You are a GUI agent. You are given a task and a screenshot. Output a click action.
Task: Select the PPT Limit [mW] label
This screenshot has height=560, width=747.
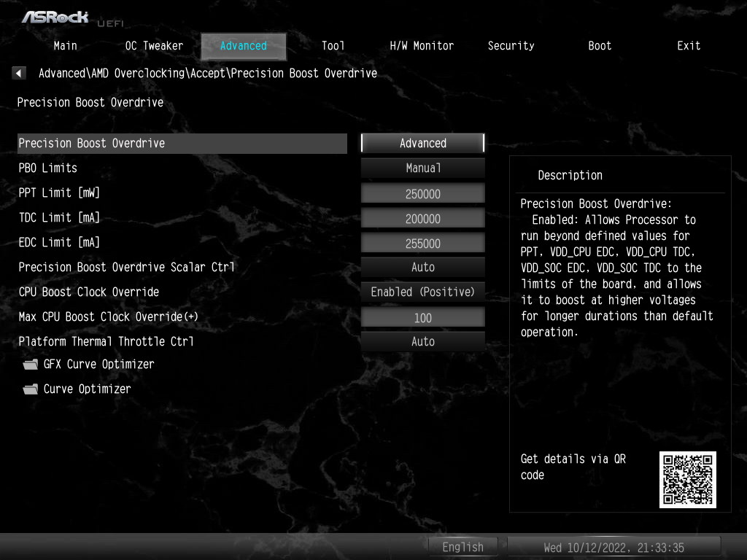[59, 192]
